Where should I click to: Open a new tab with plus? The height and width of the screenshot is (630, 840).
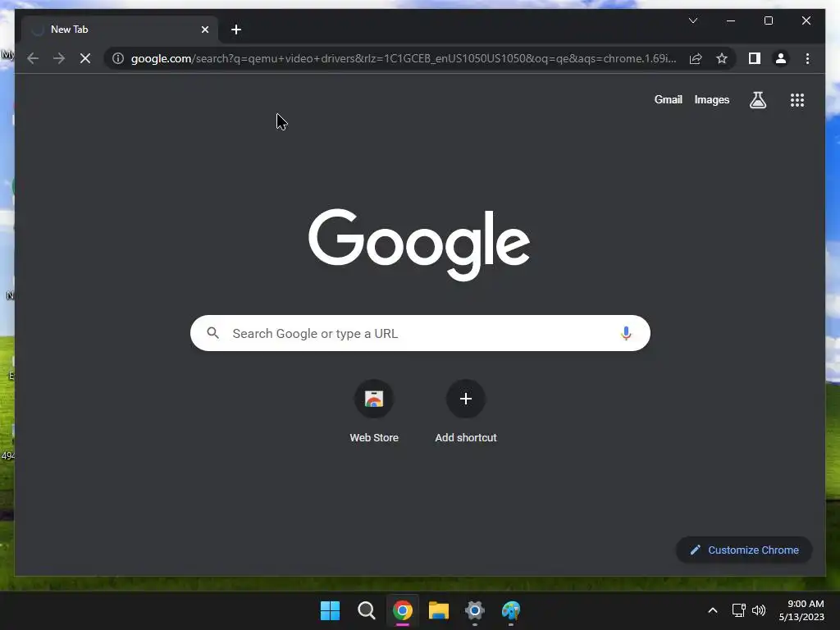click(236, 30)
